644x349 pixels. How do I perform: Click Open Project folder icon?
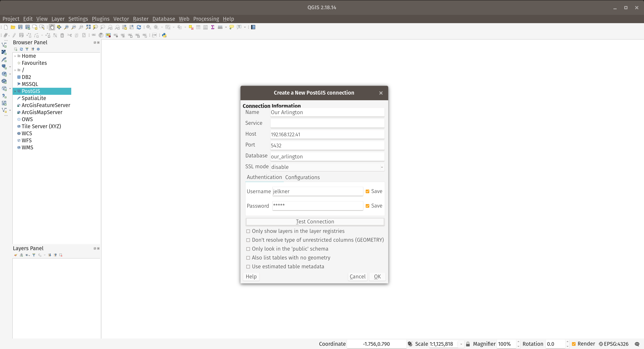[x=13, y=27]
